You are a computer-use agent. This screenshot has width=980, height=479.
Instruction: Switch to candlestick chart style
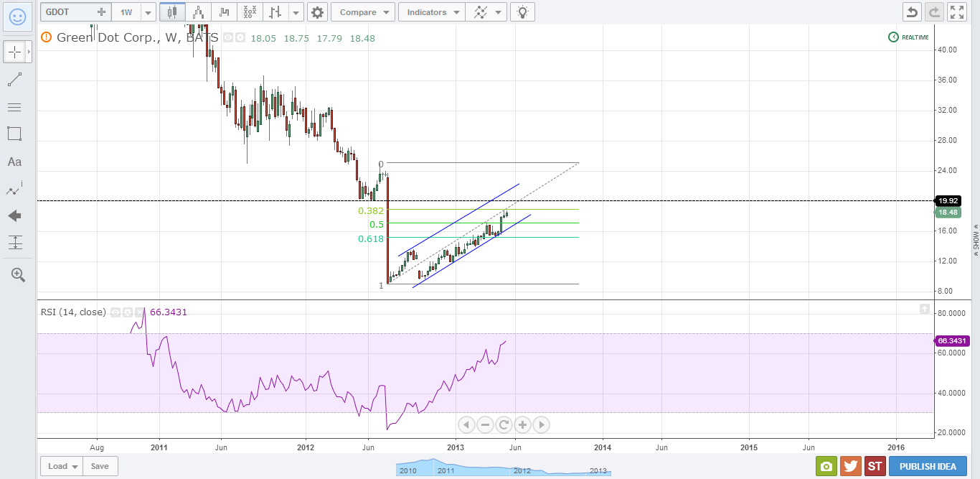click(x=172, y=12)
